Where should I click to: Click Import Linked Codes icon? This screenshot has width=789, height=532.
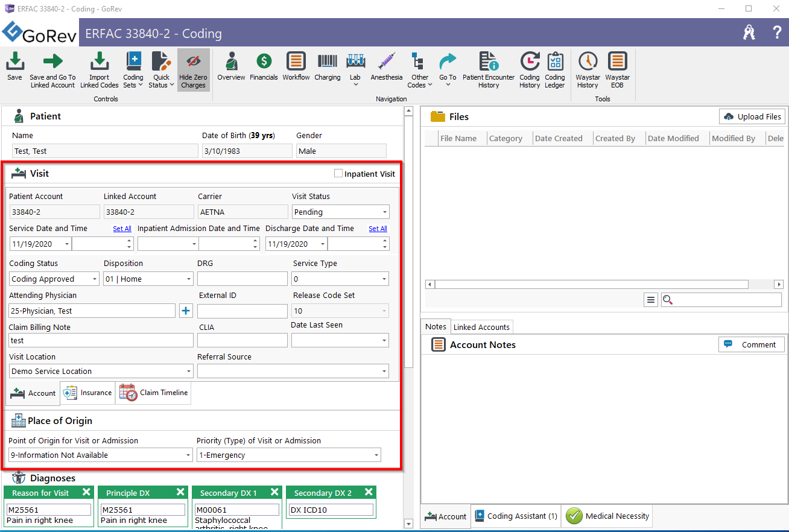(x=100, y=70)
